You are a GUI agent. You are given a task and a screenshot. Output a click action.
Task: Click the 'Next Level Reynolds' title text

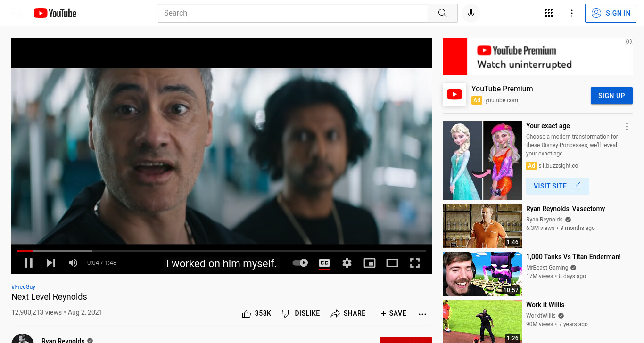[49, 297]
